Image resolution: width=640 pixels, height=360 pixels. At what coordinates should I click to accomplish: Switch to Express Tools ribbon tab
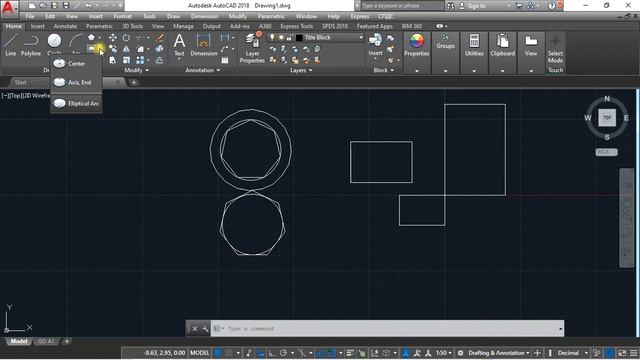point(297,26)
